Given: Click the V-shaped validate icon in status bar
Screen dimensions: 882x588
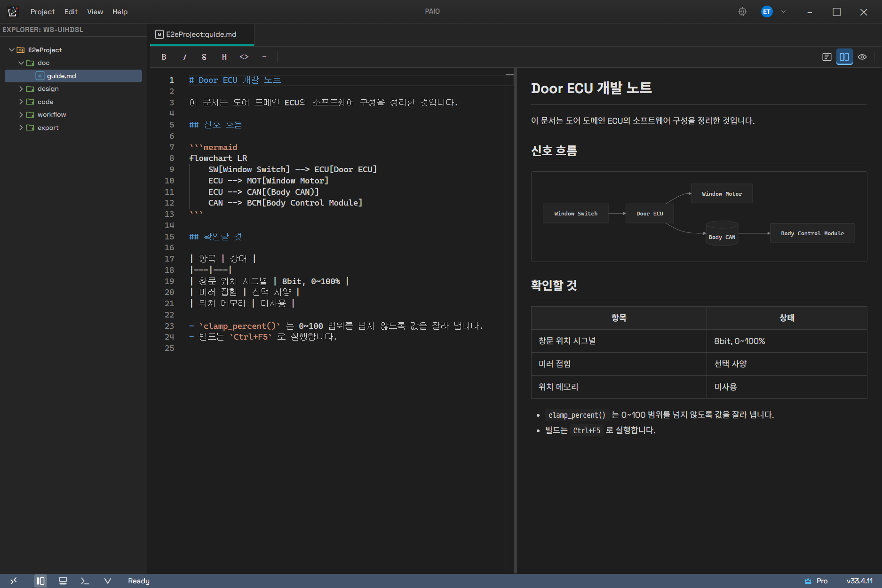Looking at the screenshot, I should [108, 581].
